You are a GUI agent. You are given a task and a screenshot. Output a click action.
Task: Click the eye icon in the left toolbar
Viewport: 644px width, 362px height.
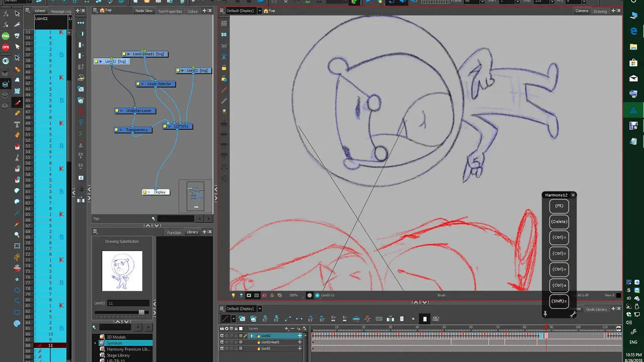click(6, 60)
